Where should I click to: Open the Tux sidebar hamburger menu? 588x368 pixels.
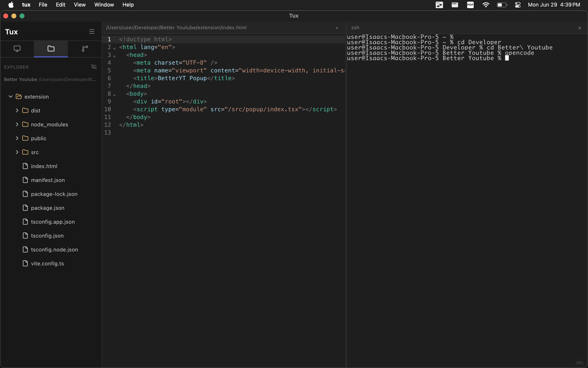pyautogui.click(x=92, y=32)
